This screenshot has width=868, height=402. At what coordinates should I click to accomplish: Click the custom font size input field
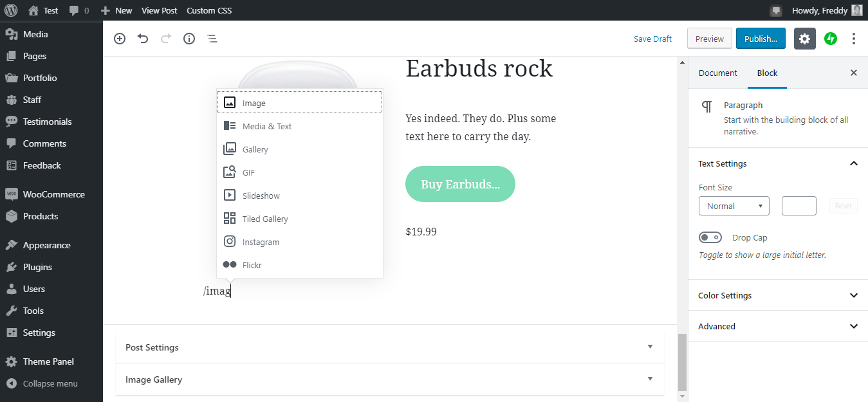[x=799, y=206]
